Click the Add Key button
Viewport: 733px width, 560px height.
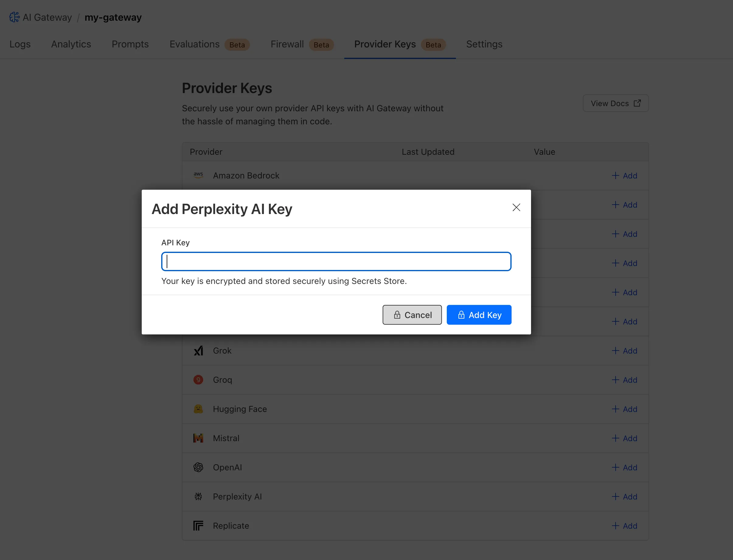(479, 315)
